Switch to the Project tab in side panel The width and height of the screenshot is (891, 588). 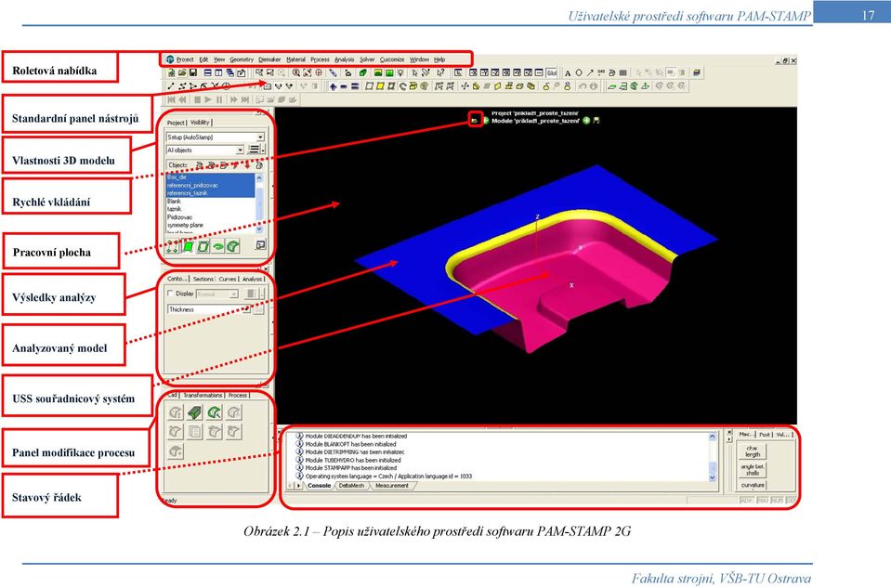pos(176,123)
